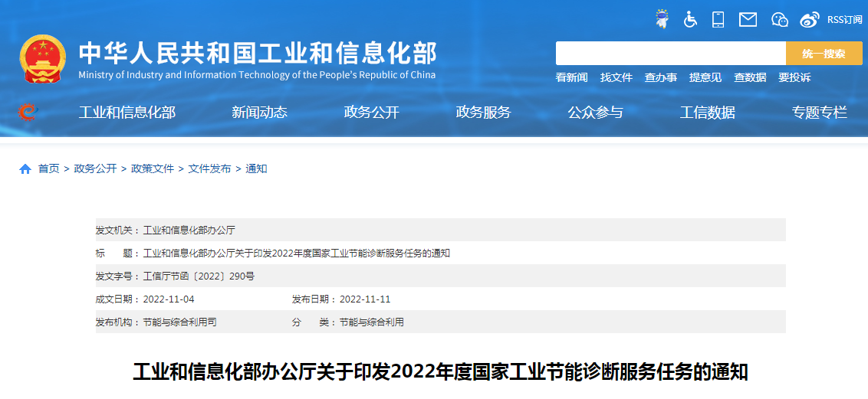The width and height of the screenshot is (868, 399).
Task: Open the mobile phone version icon
Action: [718, 19]
